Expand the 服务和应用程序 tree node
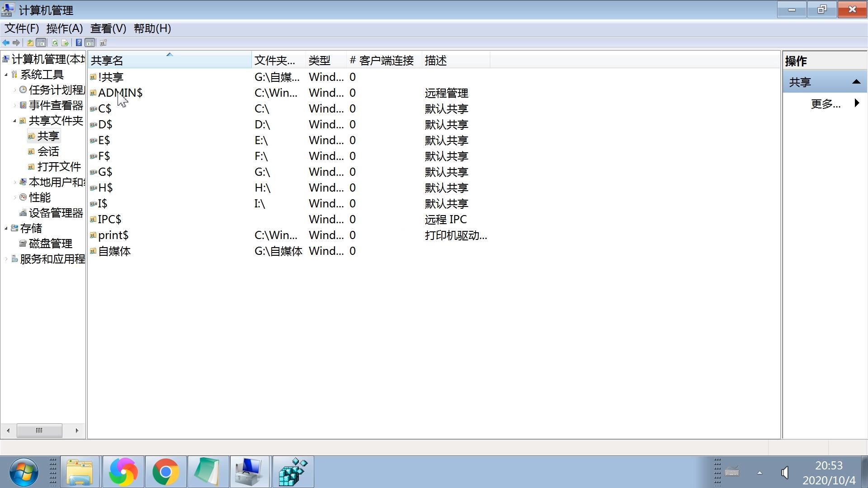The image size is (868, 488). (x=5, y=259)
